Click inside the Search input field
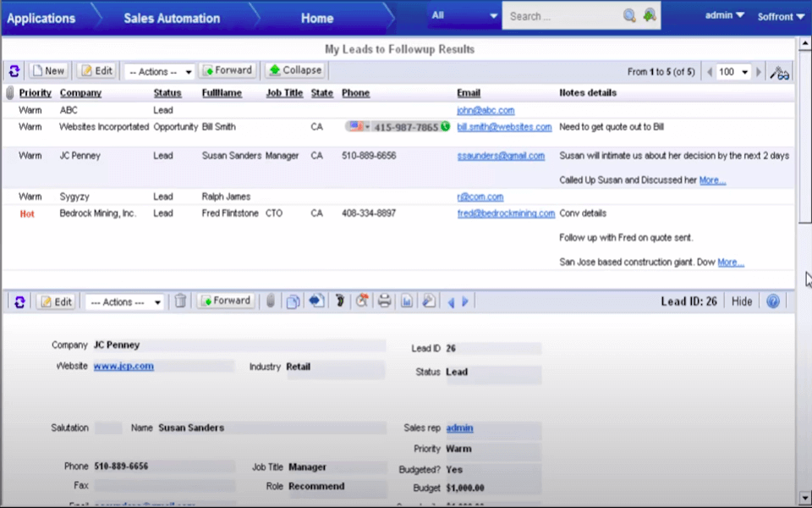Image resolution: width=812 pixels, height=508 pixels. [x=562, y=16]
